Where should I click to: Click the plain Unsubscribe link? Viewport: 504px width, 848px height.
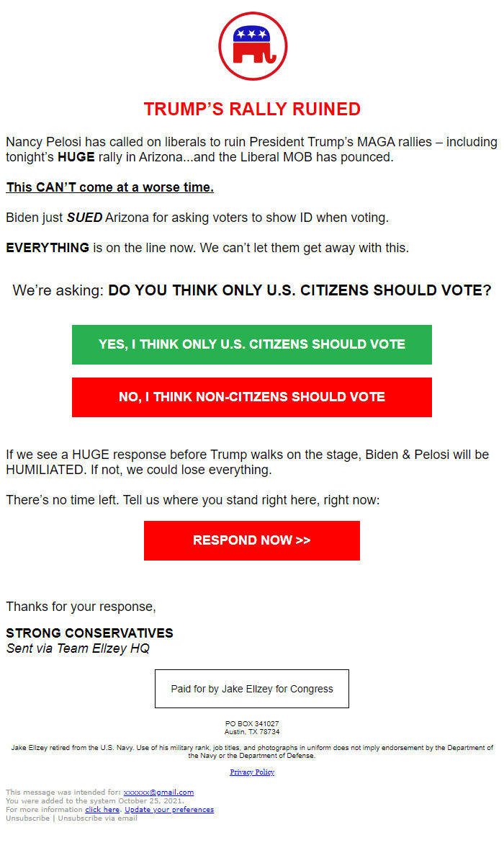point(27,818)
